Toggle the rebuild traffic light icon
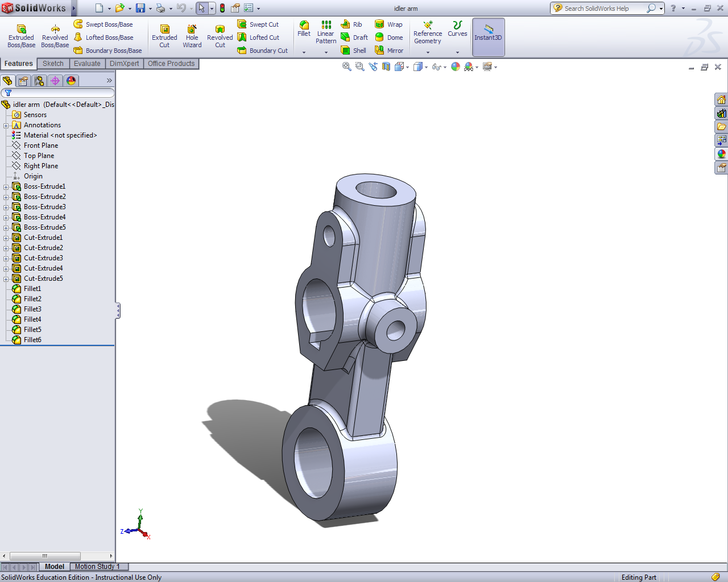Image resolution: width=728 pixels, height=582 pixels. click(222, 9)
